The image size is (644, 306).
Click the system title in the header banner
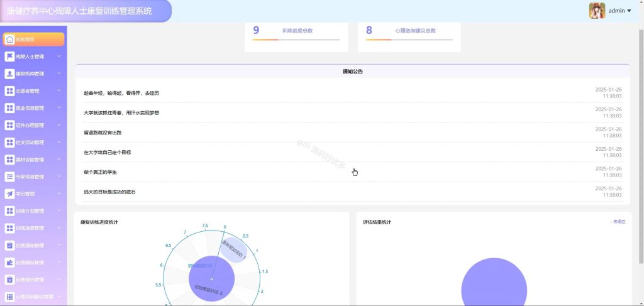(79, 11)
